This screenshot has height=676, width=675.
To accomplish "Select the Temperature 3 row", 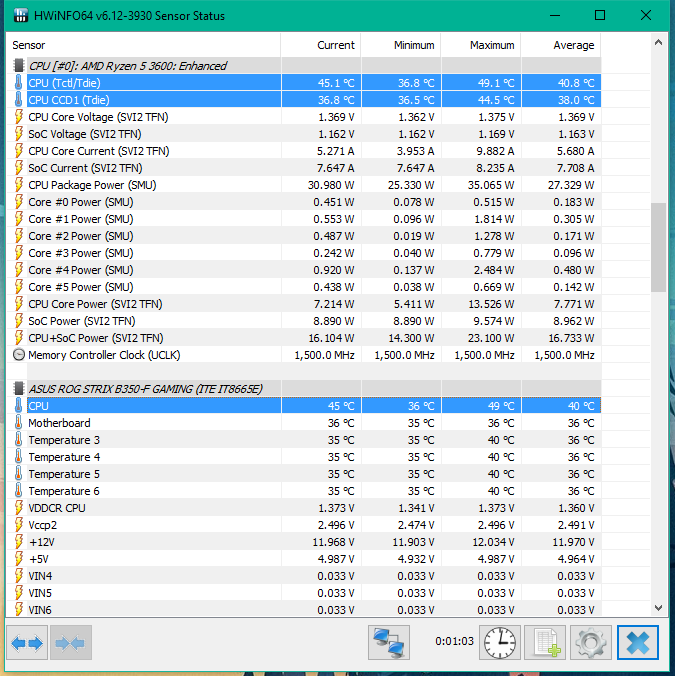I will (304, 440).
